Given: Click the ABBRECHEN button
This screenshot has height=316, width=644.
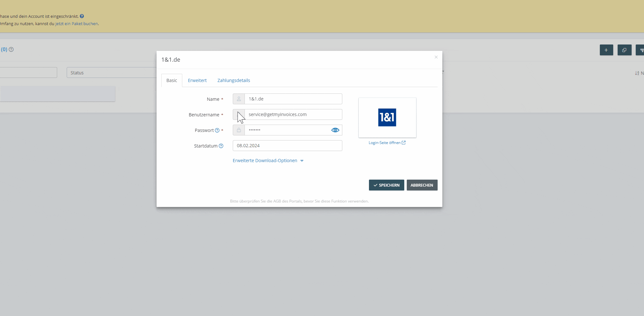Looking at the screenshot, I should click(422, 185).
